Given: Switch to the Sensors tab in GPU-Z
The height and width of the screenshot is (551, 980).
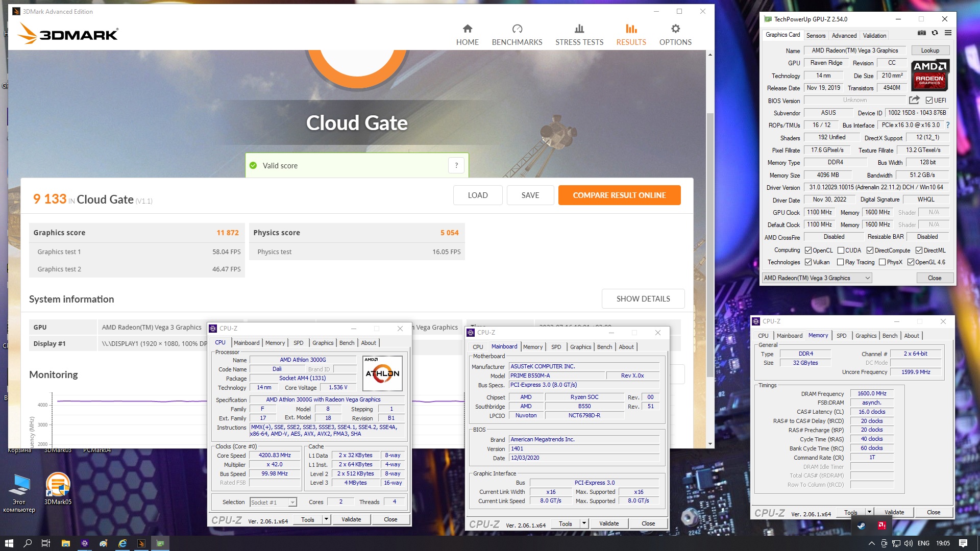Looking at the screenshot, I should [816, 35].
